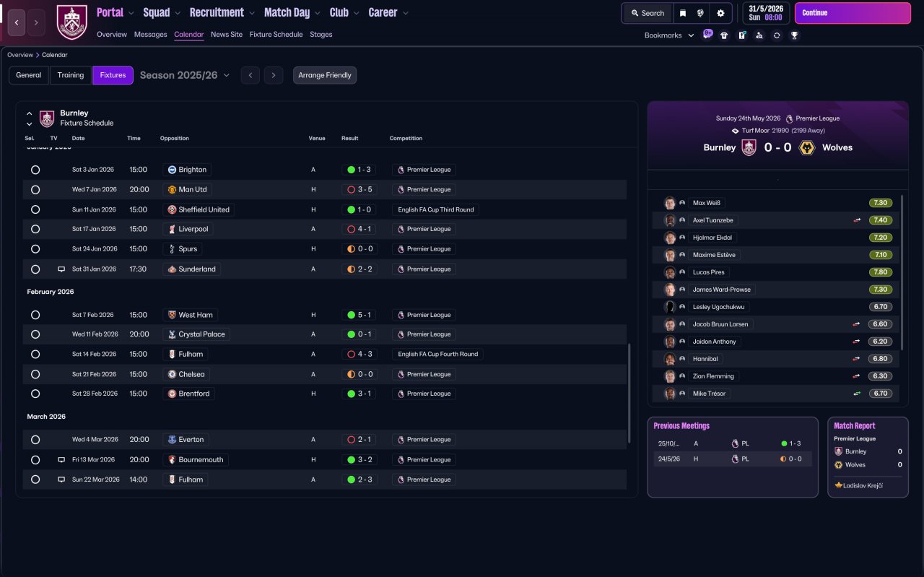Select the Fixtures calendar tab

pos(113,75)
